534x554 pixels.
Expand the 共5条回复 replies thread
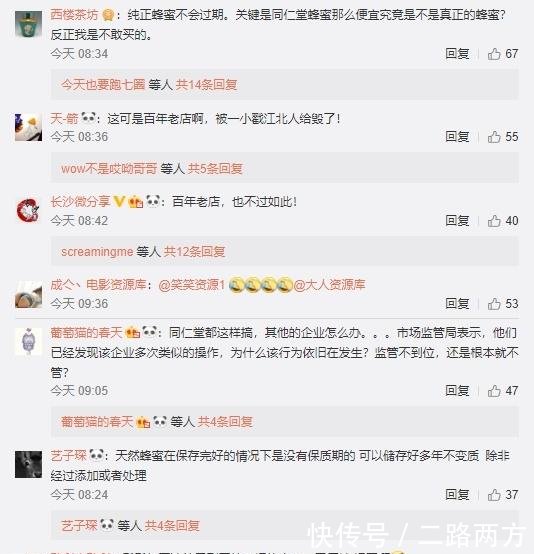click(215, 169)
